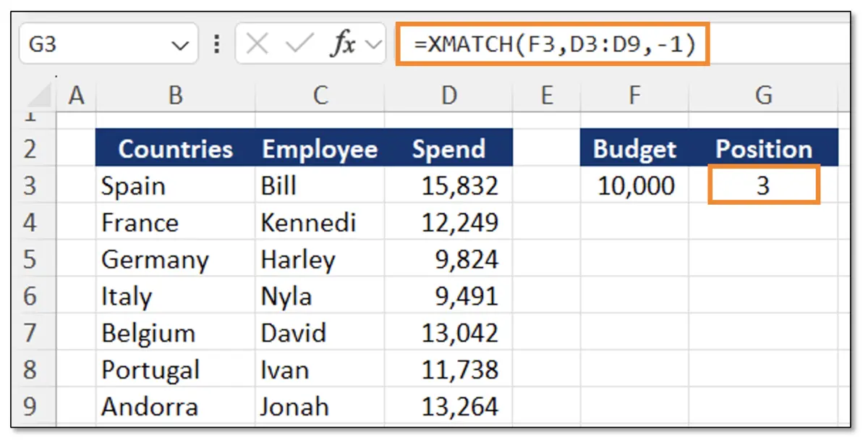Click the Employee header cell

click(x=320, y=149)
